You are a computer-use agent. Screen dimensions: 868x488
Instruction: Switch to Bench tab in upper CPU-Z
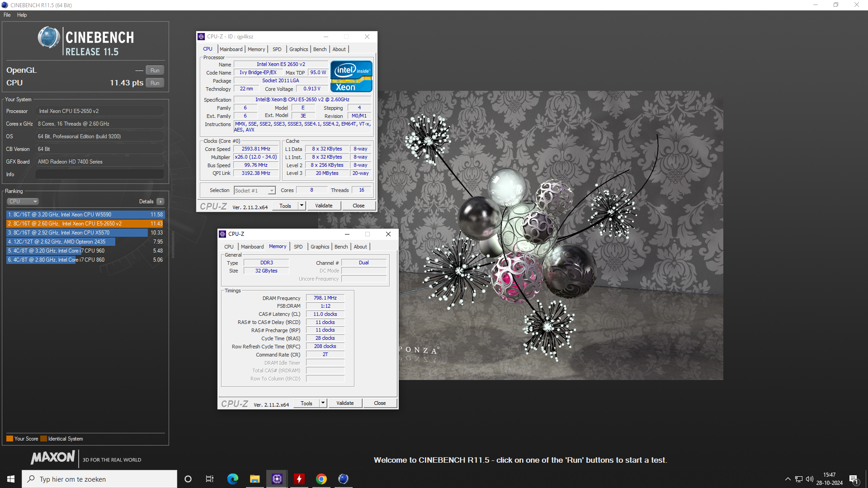[x=320, y=49]
